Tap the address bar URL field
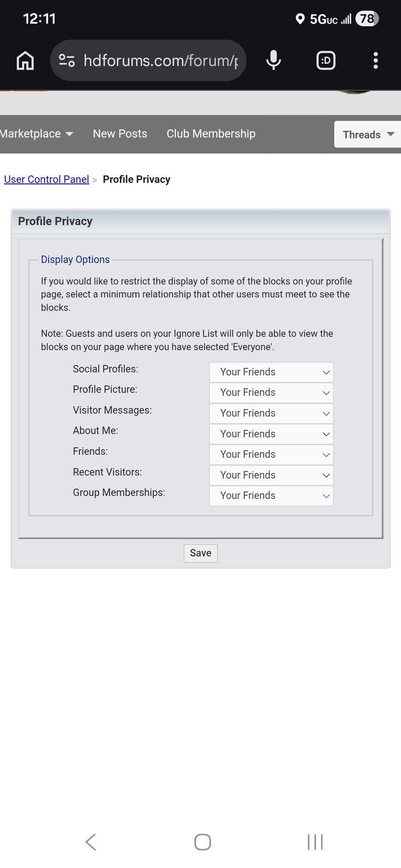The height and width of the screenshot is (868, 401). click(x=160, y=61)
